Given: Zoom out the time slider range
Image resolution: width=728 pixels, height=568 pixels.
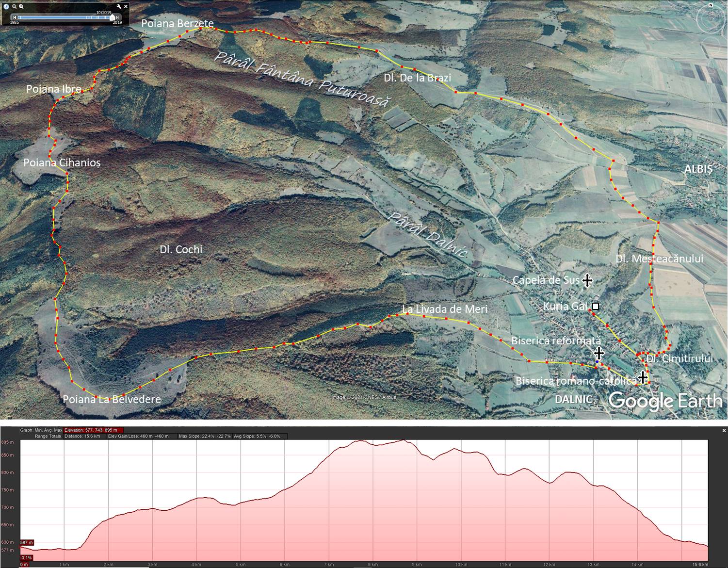Looking at the screenshot, I should (x=14, y=6).
